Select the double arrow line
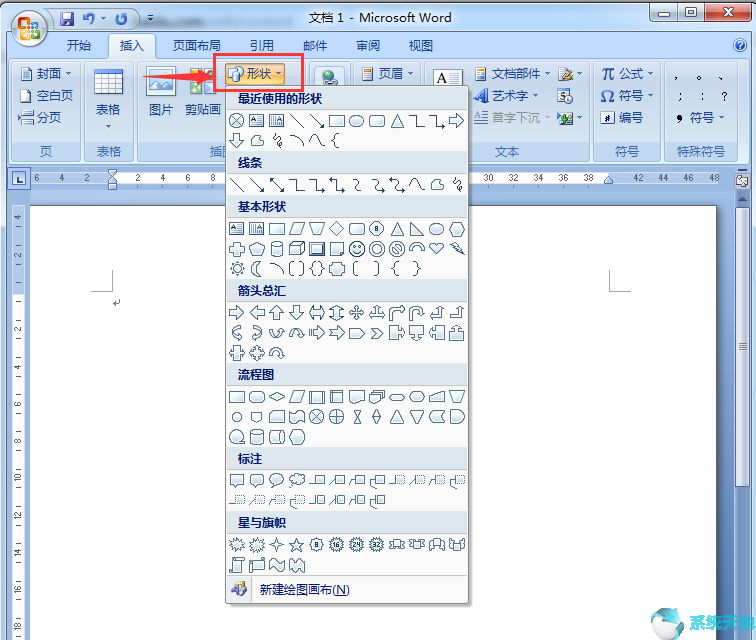Image resolution: width=756 pixels, height=640 pixels. pos(277,185)
